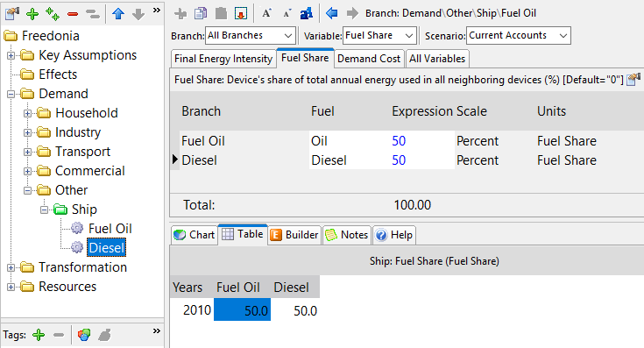Add a tag with green plus

(x=39, y=335)
